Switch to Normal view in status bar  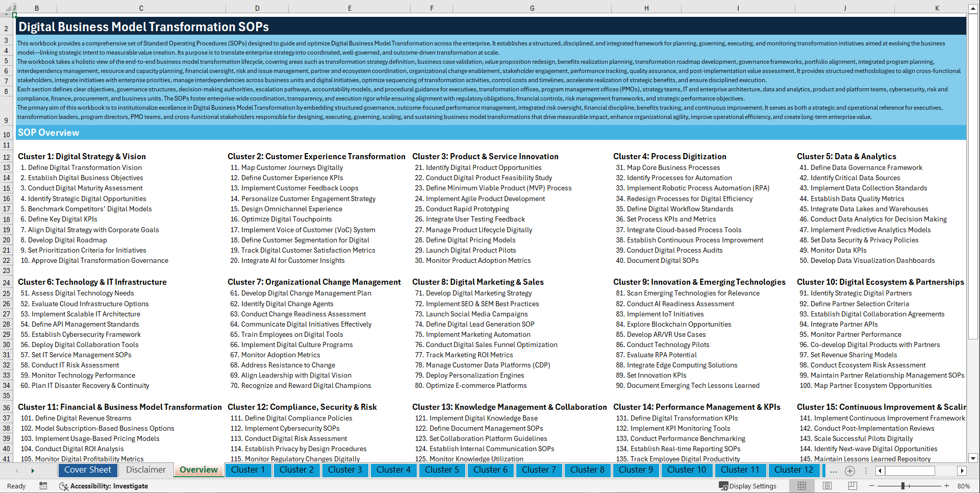tap(802, 486)
